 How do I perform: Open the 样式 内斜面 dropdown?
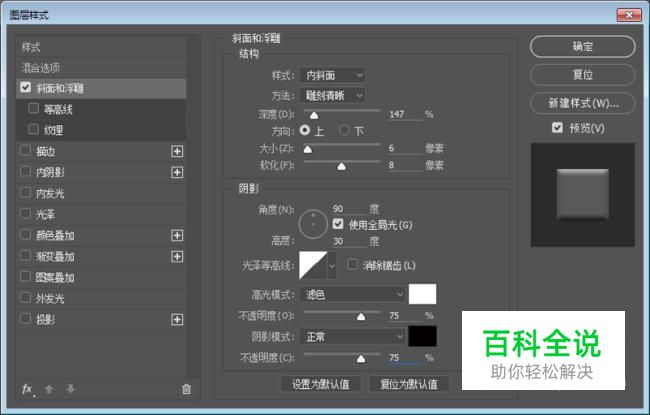(x=332, y=75)
